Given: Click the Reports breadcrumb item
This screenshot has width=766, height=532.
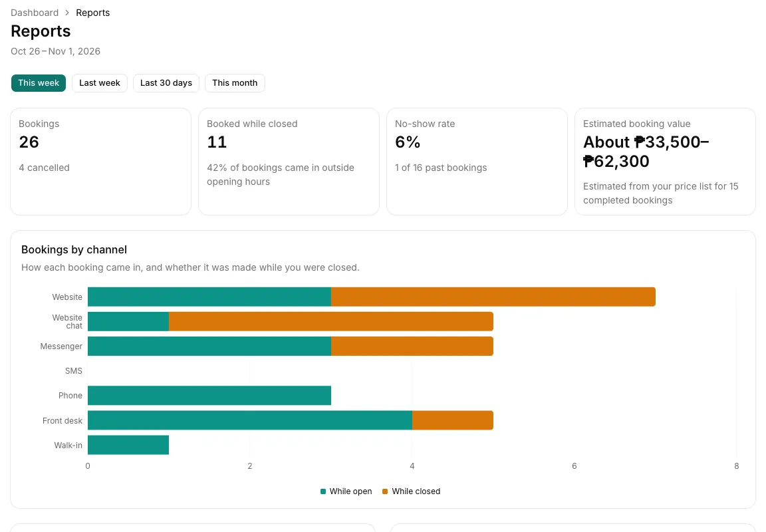Looking at the screenshot, I should (93, 13).
